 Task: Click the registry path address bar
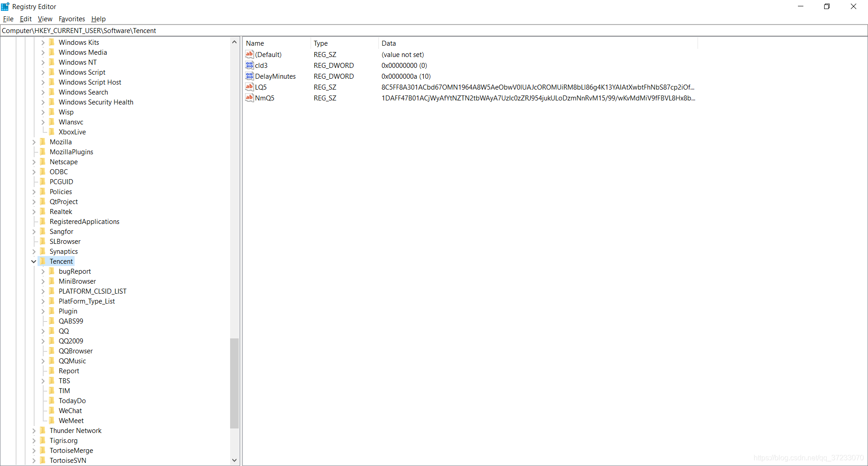(434, 31)
